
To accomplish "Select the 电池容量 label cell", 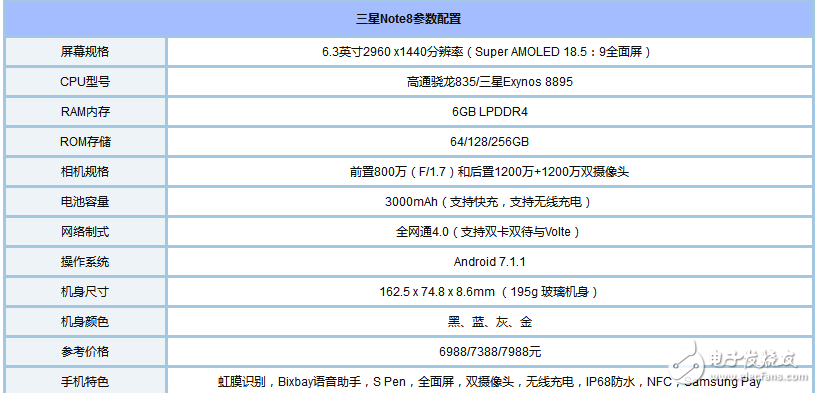I will pyautogui.click(x=85, y=202).
